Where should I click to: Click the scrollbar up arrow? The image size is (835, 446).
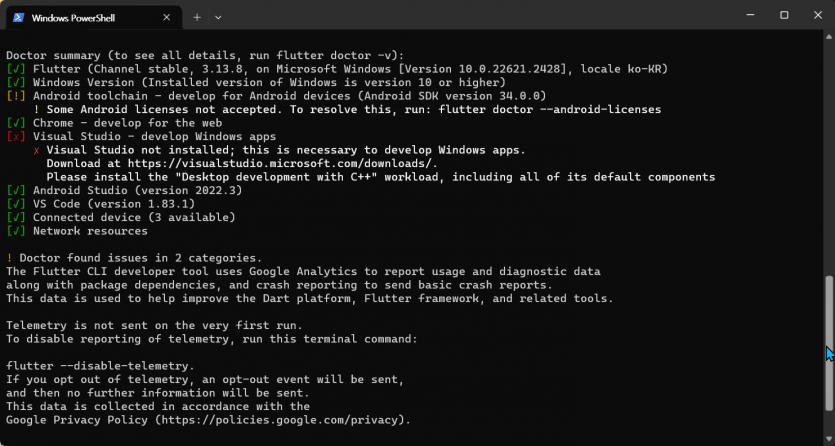[829, 36]
